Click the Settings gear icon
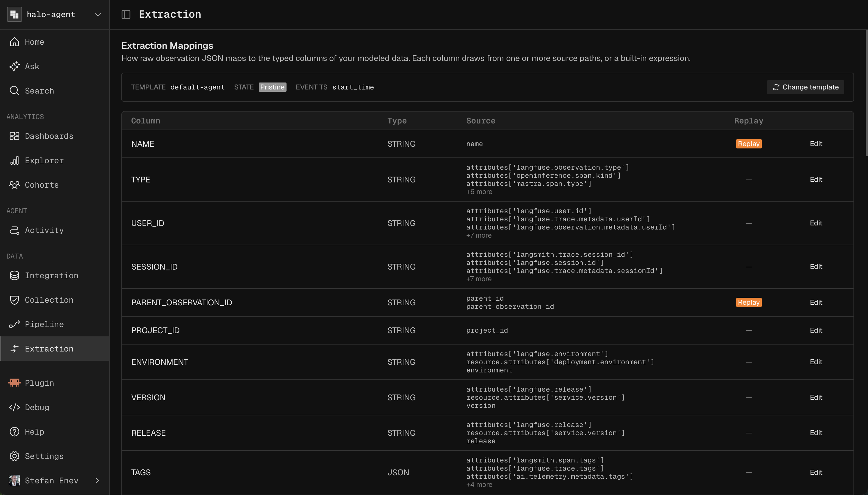The width and height of the screenshot is (868, 495). tap(14, 456)
